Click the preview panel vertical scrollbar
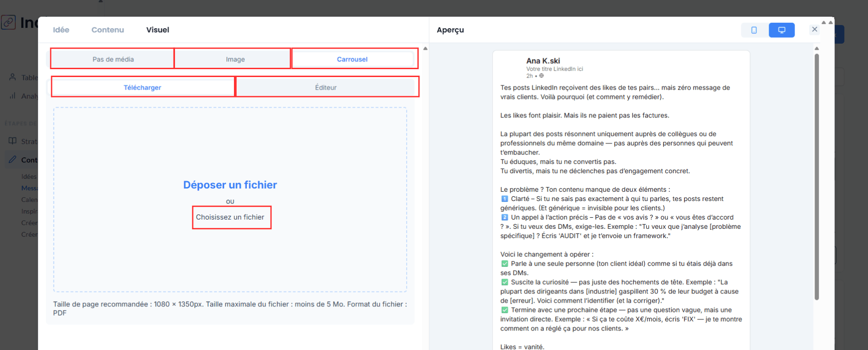868x350 pixels. tap(816, 176)
